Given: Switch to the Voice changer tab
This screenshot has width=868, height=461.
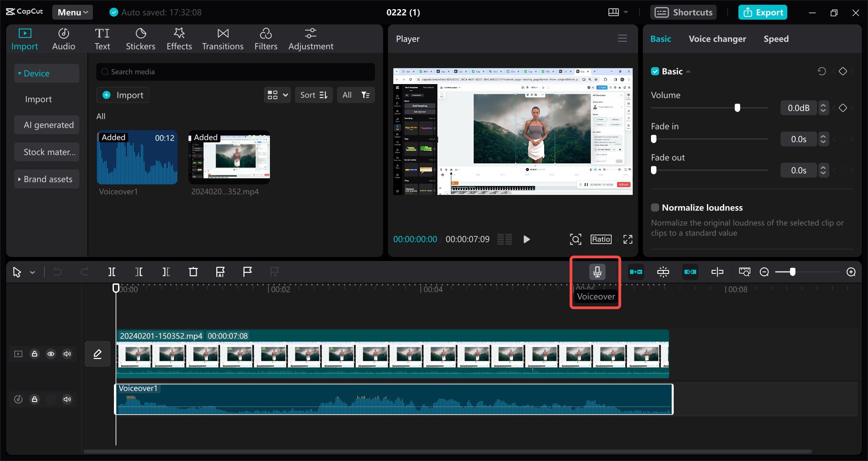Looking at the screenshot, I should pyautogui.click(x=717, y=39).
